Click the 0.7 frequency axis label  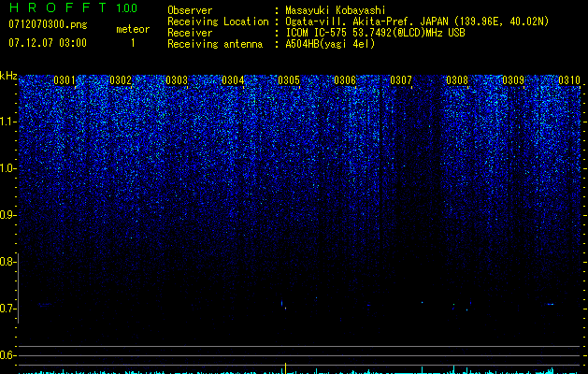[7, 309]
